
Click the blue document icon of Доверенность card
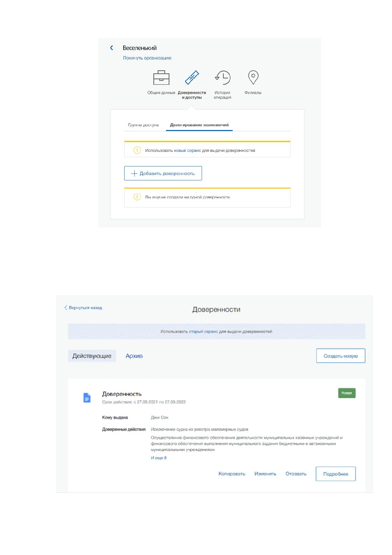87,398
